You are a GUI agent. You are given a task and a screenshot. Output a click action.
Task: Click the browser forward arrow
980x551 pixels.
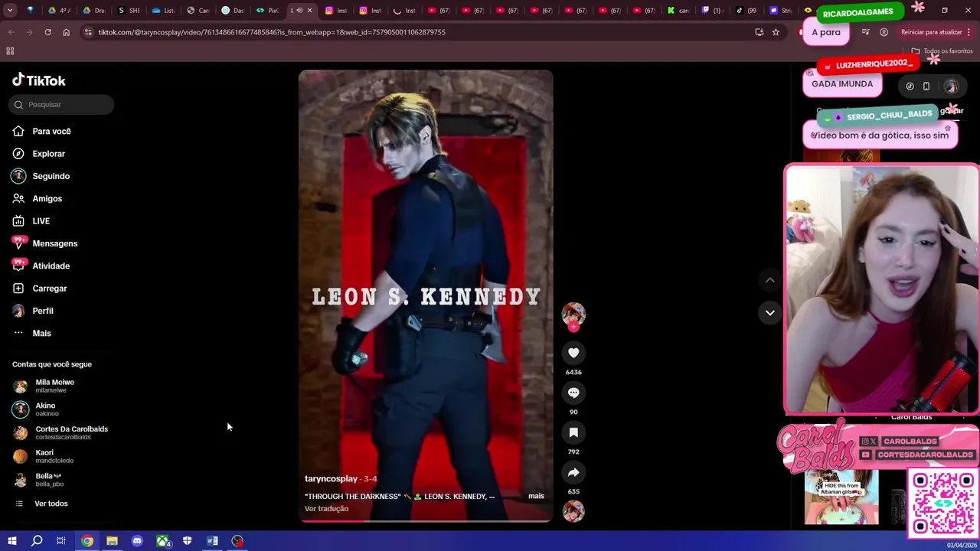tap(29, 32)
